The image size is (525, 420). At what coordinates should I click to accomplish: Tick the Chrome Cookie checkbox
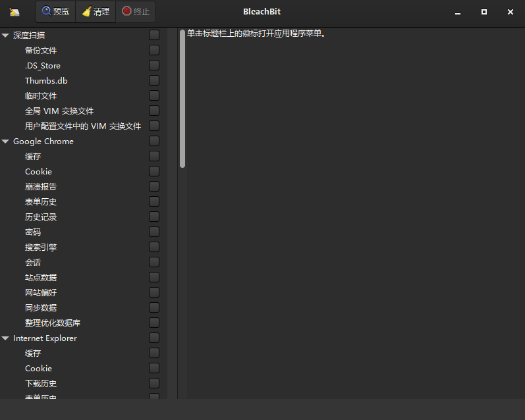[x=154, y=171]
